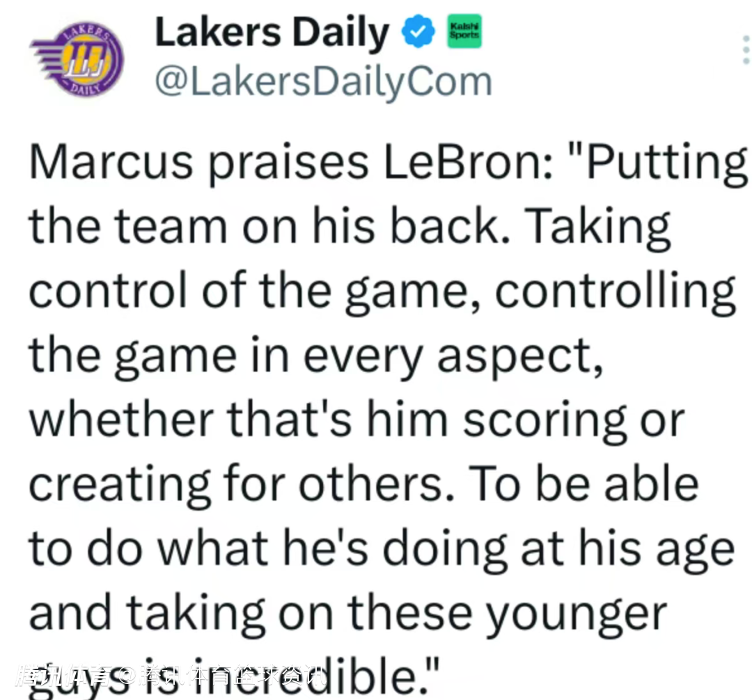Click the Tencent Sports watermark text at bottom
Screen dimensions: 752x700
click(x=169, y=675)
